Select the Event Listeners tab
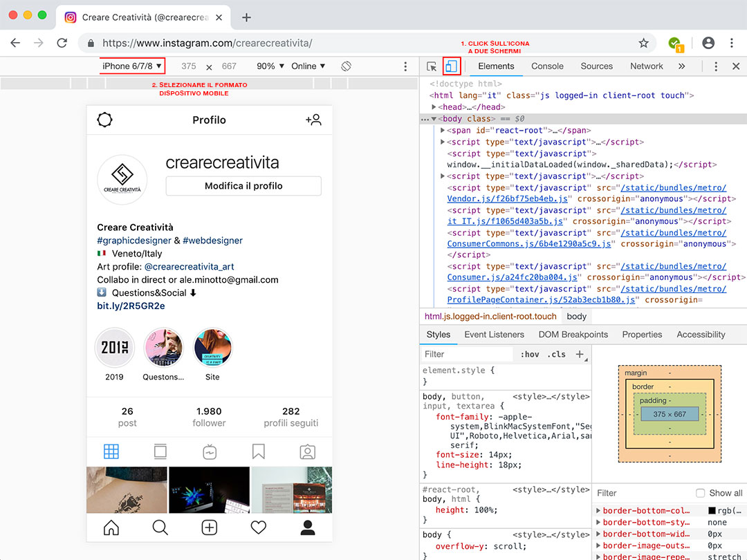The width and height of the screenshot is (747, 560). (x=494, y=335)
